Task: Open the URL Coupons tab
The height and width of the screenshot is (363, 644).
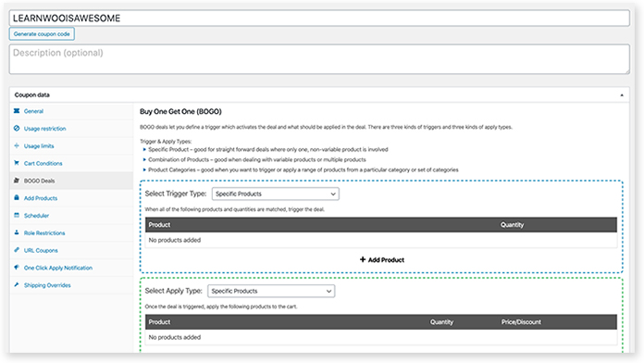Action: [71, 250]
